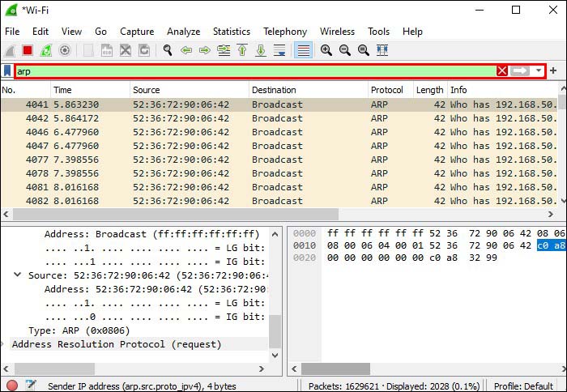The height and width of the screenshot is (392, 567).
Task: Open the File menu
Action: [12, 32]
